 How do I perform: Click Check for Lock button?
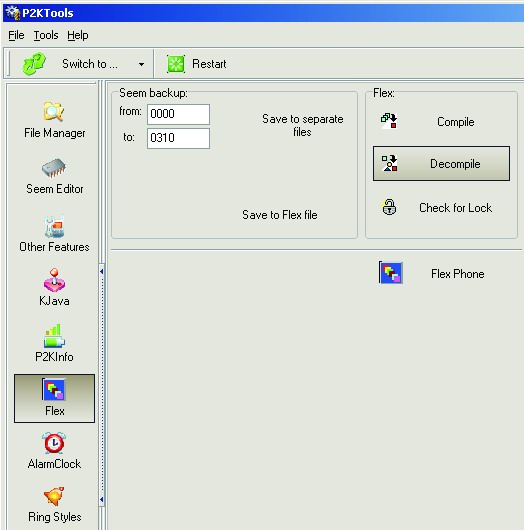[x=441, y=208]
